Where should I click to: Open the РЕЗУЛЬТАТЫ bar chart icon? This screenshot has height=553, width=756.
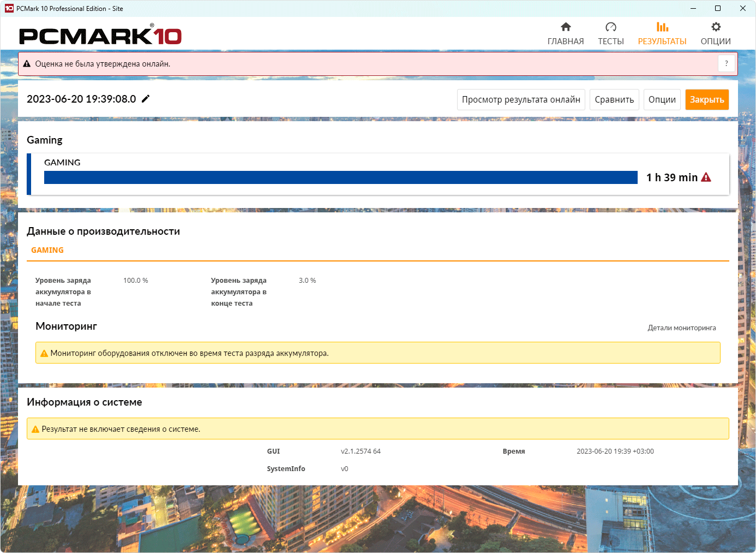(662, 27)
